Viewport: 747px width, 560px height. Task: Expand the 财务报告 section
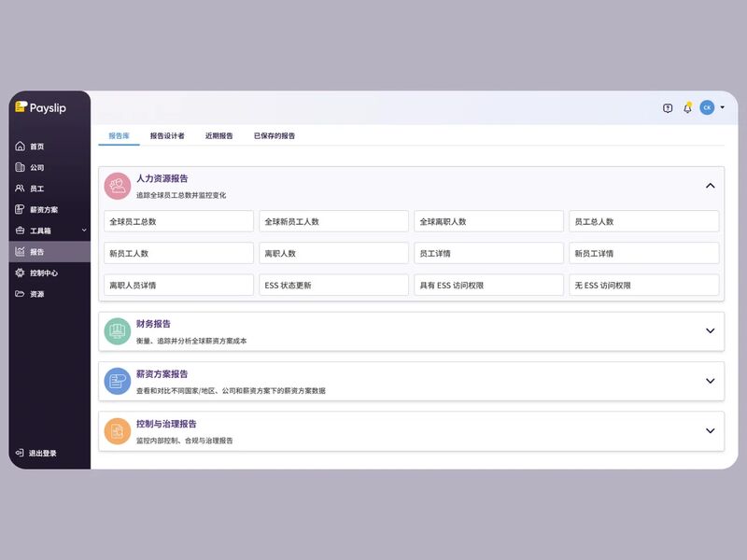(x=708, y=330)
